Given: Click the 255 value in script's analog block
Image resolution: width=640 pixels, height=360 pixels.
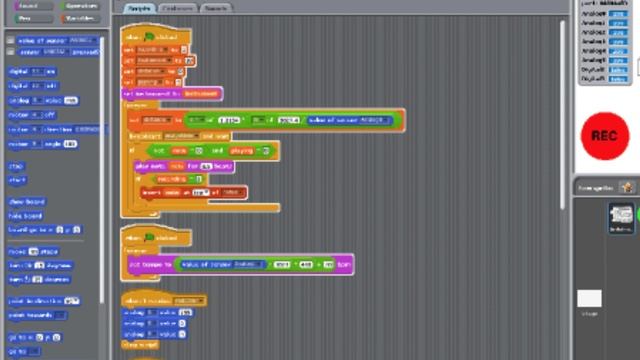Looking at the screenshot, I should 185,313.
